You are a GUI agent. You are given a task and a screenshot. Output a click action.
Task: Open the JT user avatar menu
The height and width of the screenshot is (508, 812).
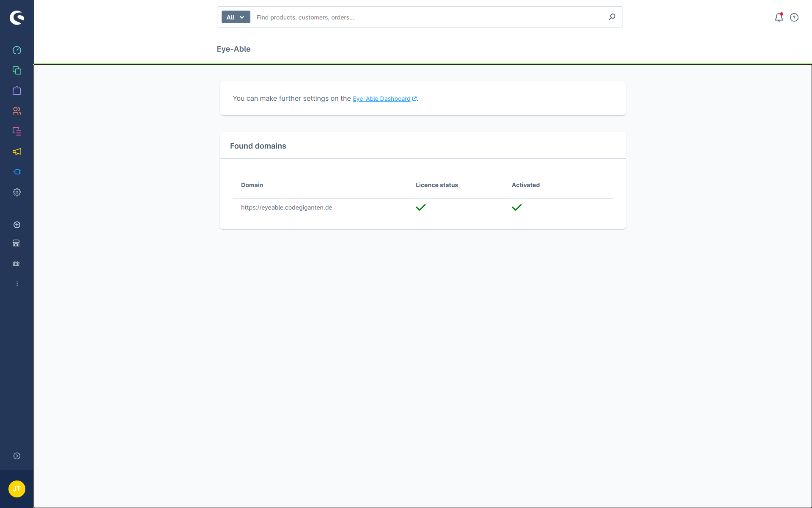17,489
